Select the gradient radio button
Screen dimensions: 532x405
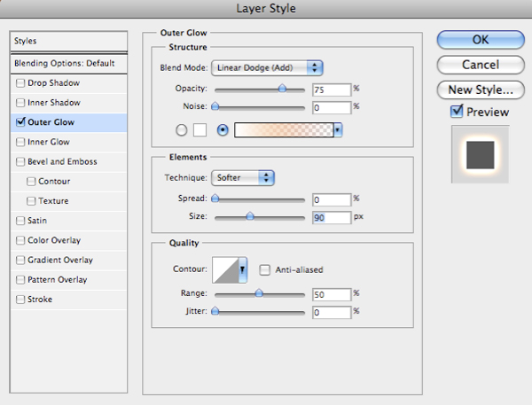pyautogui.click(x=223, y=130)
